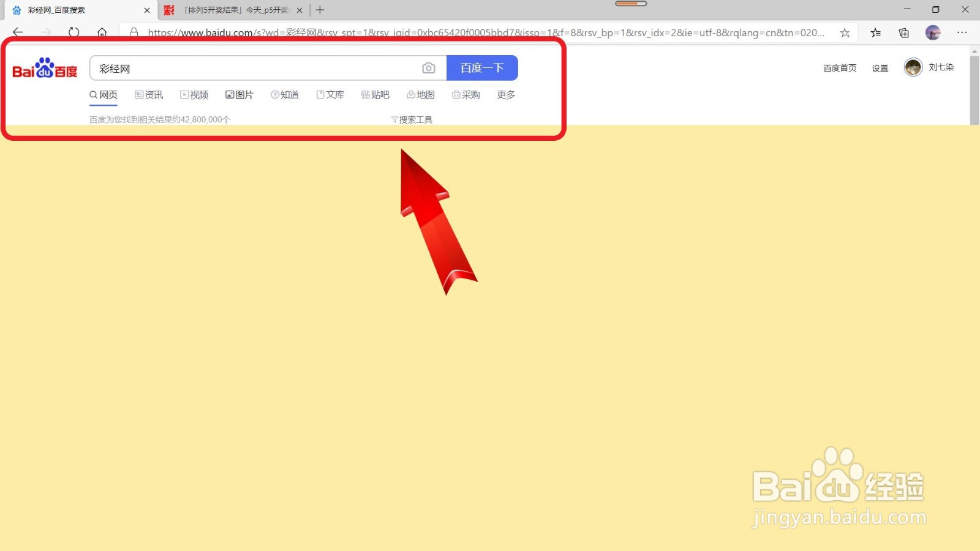Go to the browser home page
Image resolution: width=980 pixels, height=551 pixels.
tap(102, 32)
